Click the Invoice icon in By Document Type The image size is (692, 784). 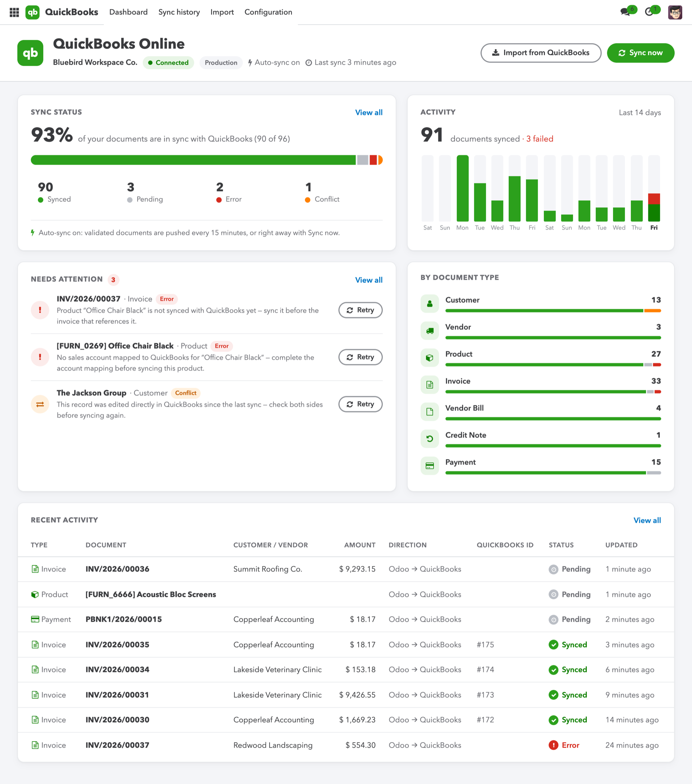tap(430, 385)
